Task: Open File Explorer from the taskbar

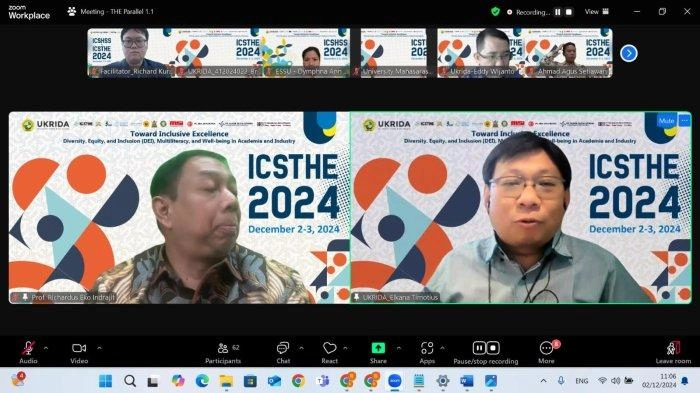Action: pos(226,381)
